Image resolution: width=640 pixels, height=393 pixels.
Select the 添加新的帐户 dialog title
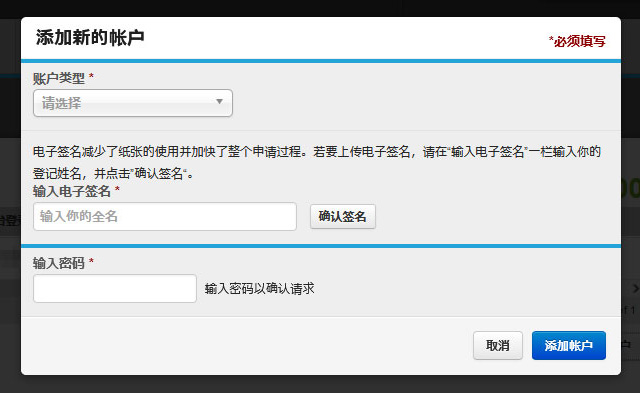(x=90, y=38)
